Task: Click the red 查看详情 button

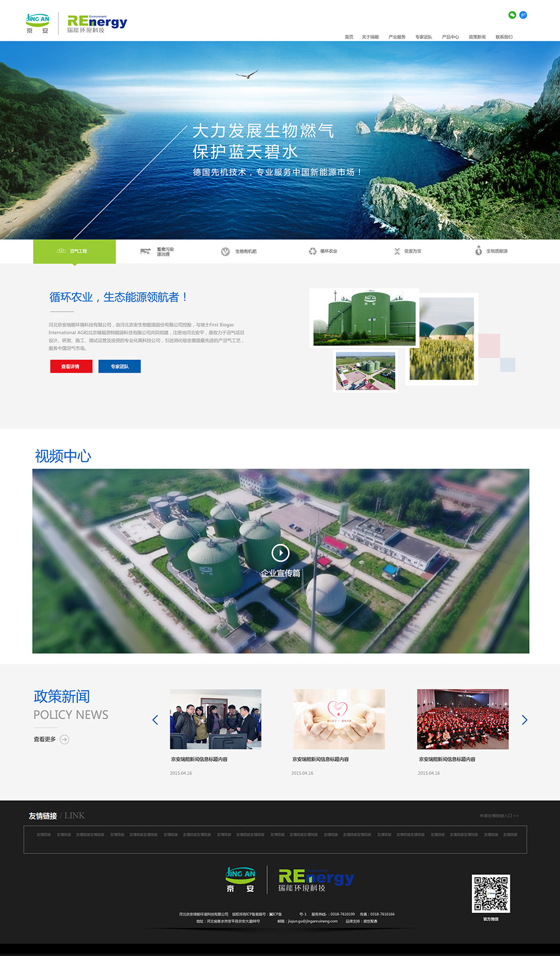Action: pos(71,366)
